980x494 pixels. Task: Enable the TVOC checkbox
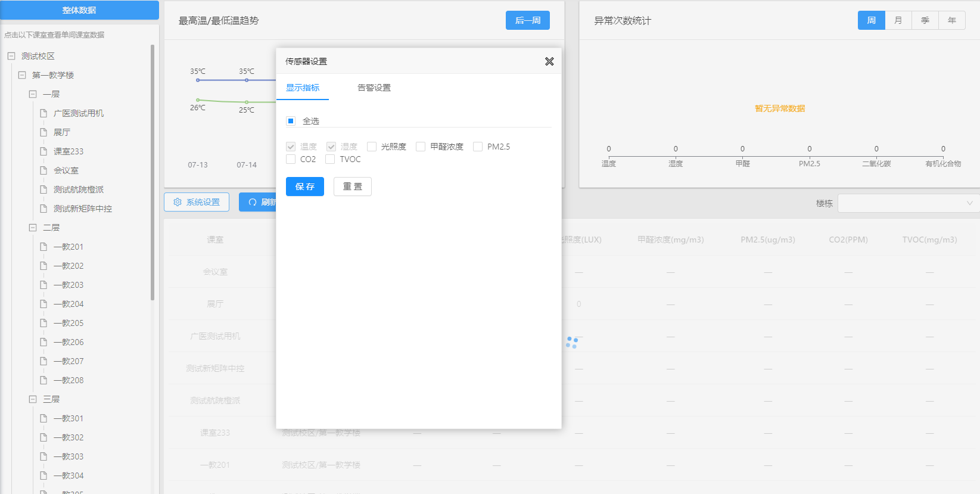tap(330, 159)
